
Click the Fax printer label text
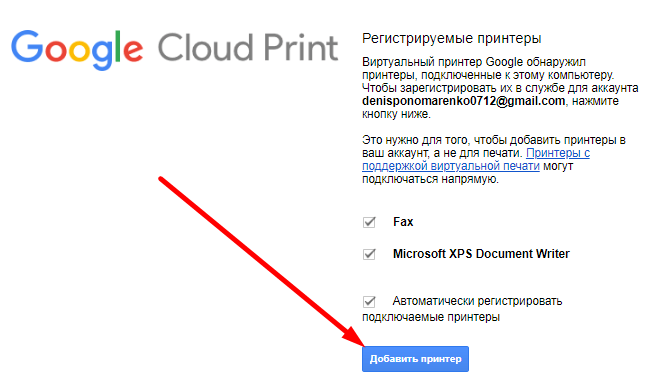(x=403, y=222)
